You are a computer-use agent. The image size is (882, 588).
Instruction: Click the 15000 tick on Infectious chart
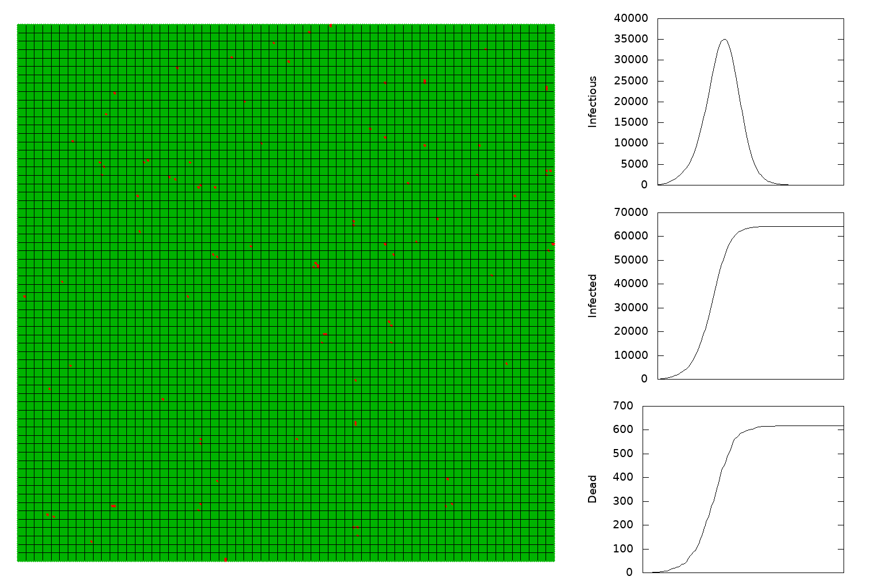tap(630, 122)
